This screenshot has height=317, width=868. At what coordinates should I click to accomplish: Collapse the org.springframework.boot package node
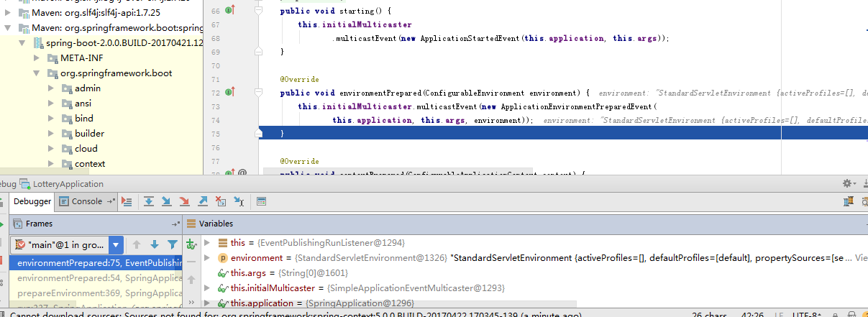point(37,73)
